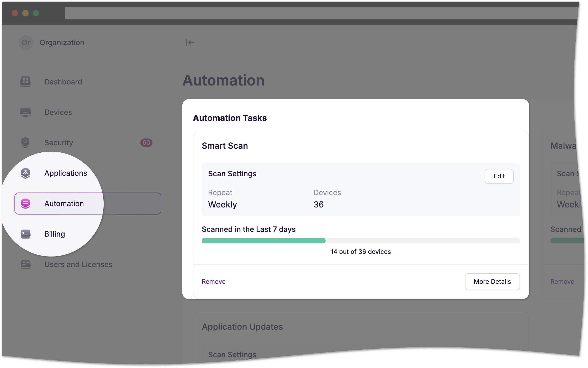Click the Automation Tasks title
Image resolution: width=588 pixels, height=368 pixels.
[x=230, y=118]
